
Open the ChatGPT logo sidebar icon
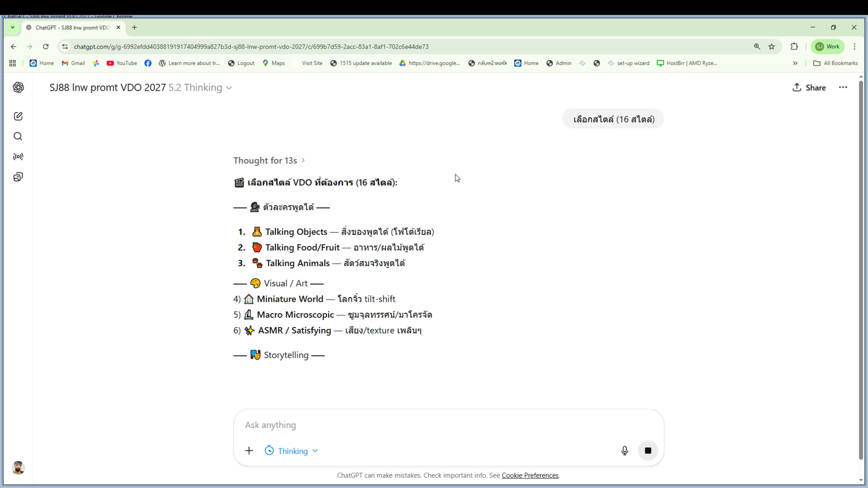18,87
